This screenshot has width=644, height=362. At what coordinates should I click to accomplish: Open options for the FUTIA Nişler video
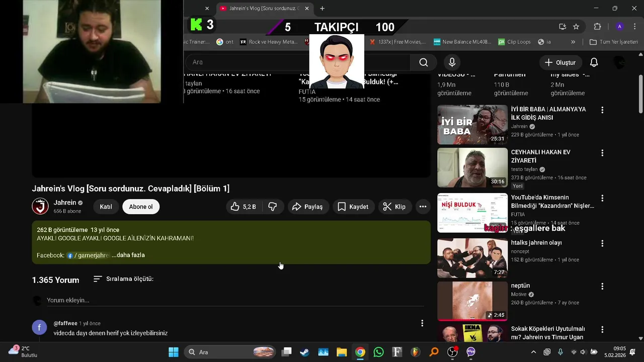(x=602, y=198)
